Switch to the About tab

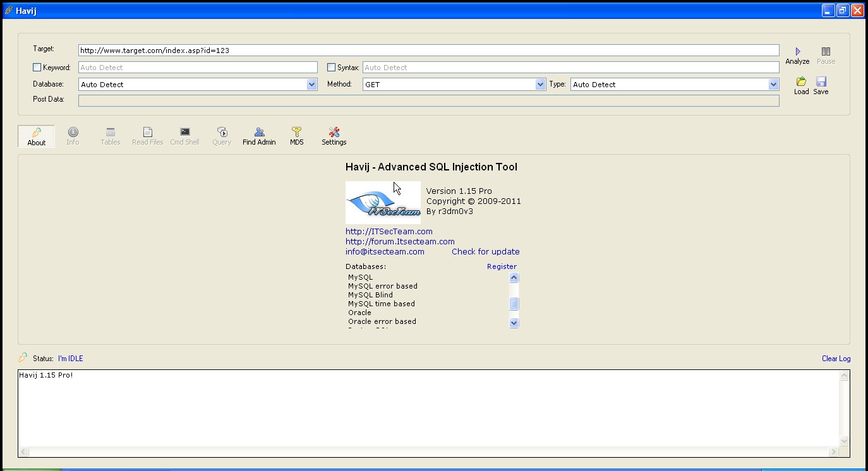[x=36, y=136]
